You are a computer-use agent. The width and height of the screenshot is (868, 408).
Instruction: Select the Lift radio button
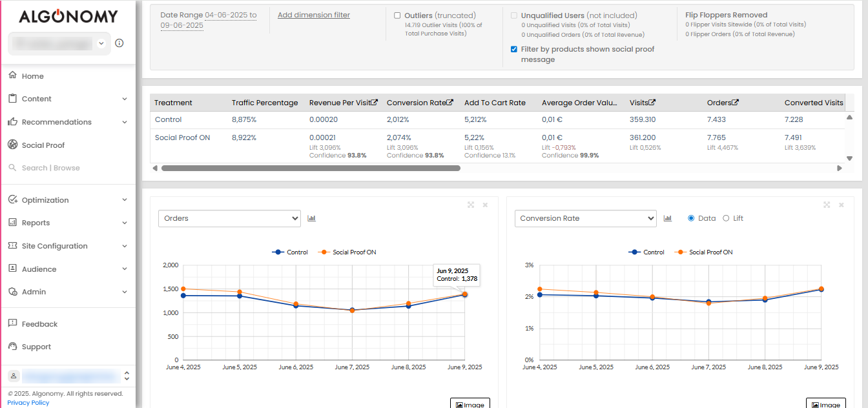coord(726,218)
